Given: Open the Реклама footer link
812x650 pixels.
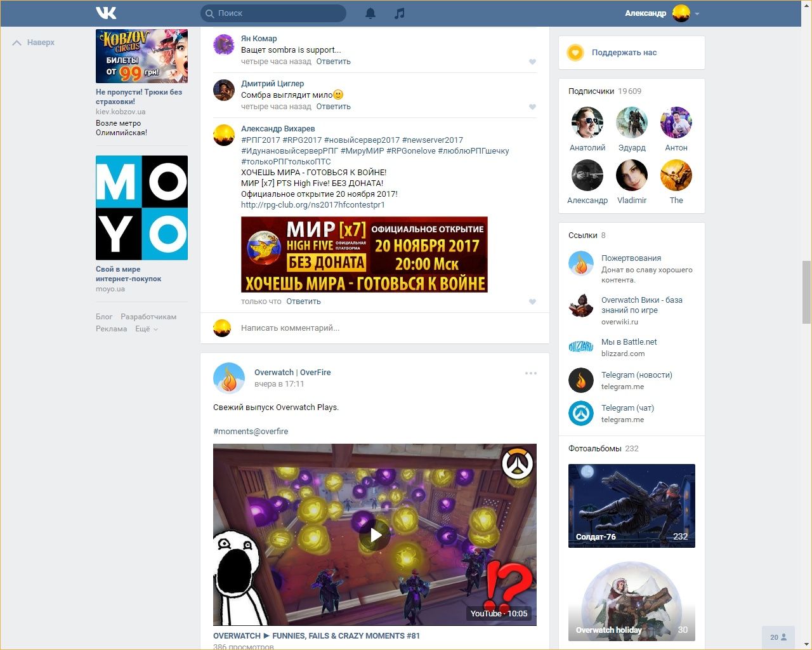Looking at the screenshot, I should (111, 329).
